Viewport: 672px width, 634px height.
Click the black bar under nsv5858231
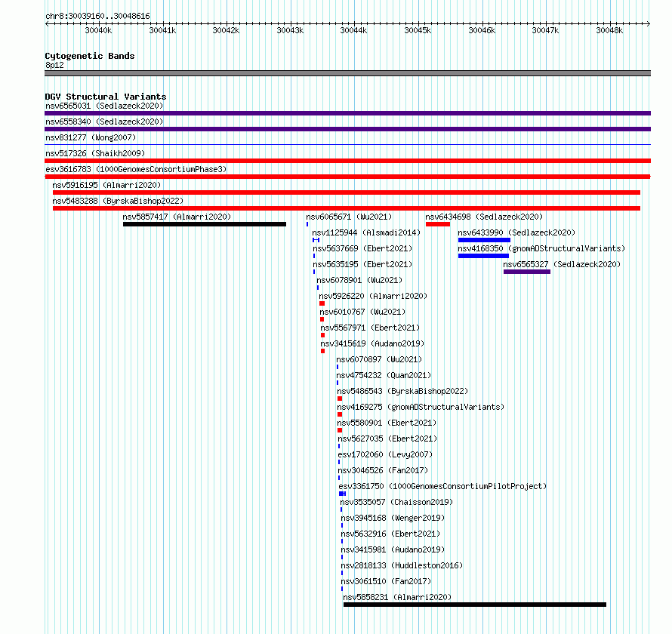point(475,605)
